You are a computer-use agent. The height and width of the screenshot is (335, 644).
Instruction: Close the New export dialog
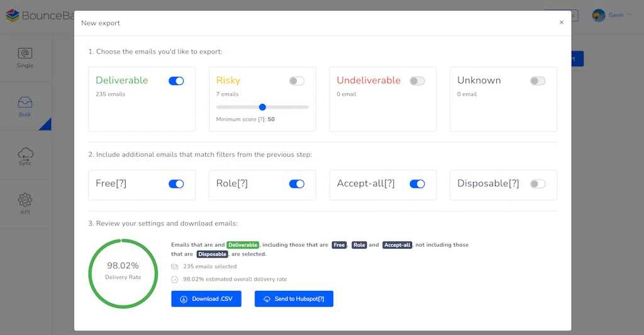pyautogui.click(x=562, y=23)
